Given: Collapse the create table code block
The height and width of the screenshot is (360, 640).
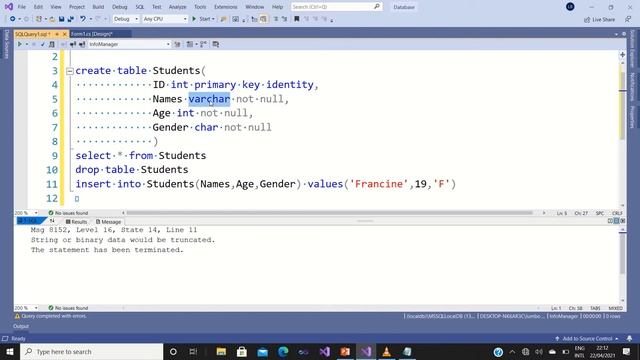Looking at the screenshot, I should coord(70,71).
